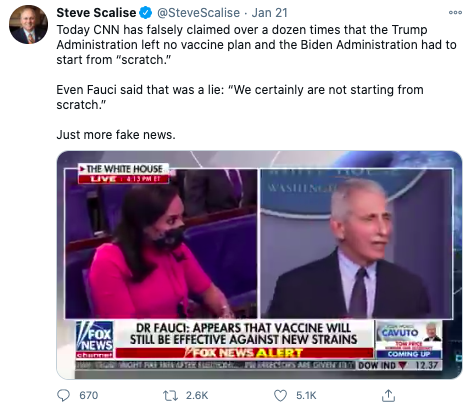Click the Dr Fauci vaccine headline banner

click(244, 333)
